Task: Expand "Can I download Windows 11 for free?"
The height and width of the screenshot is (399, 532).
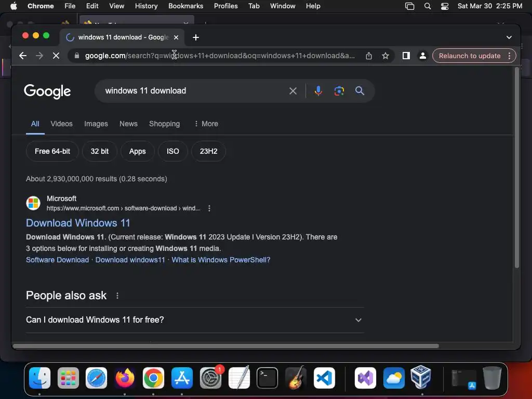Action: tap(194, 320)
